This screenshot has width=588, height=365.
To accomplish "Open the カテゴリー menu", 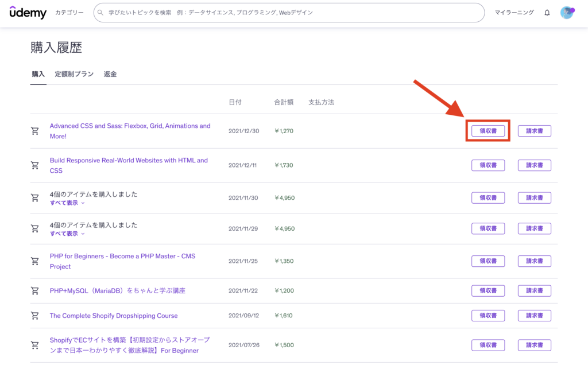I will pos(69,13).
